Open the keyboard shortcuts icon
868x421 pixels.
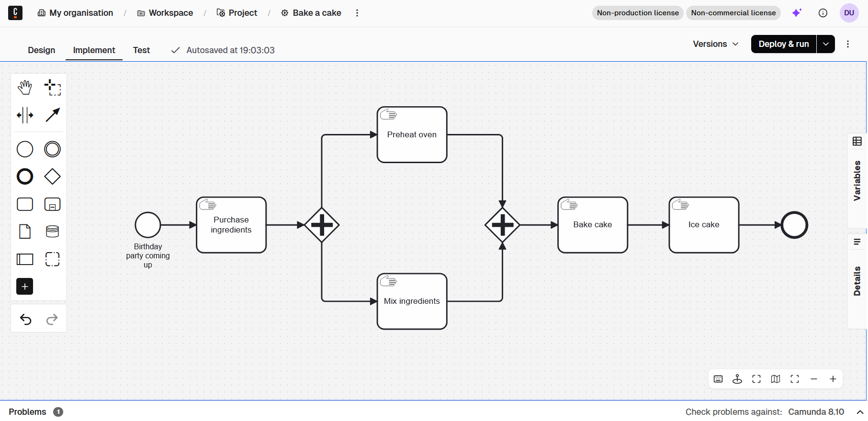point(718,379)
